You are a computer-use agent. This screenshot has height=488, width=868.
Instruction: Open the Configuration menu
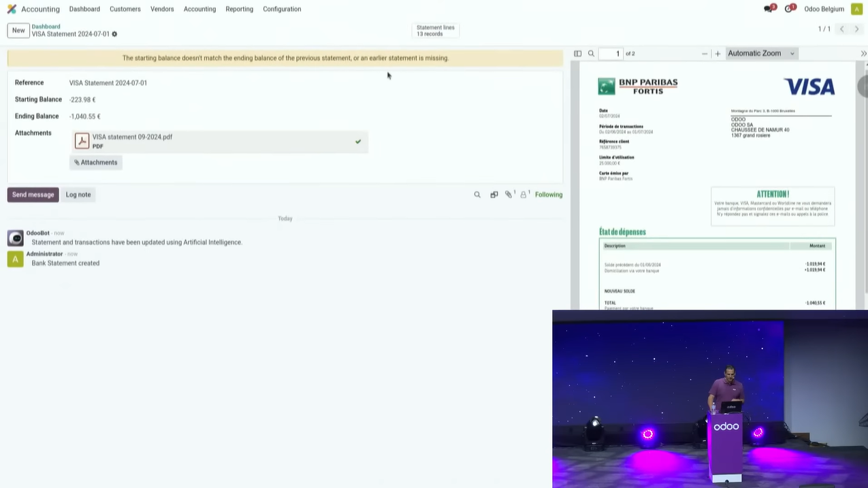(x=282, y=9)
